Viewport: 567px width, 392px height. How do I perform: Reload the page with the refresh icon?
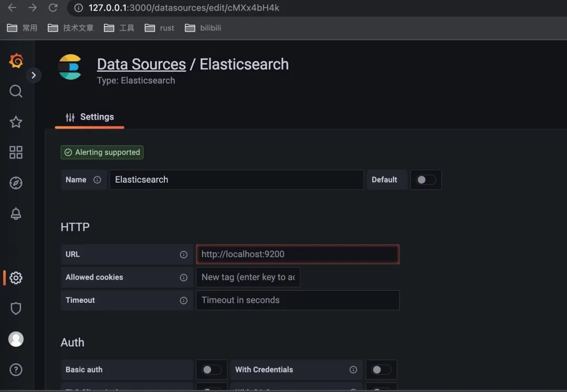(53, 7)
